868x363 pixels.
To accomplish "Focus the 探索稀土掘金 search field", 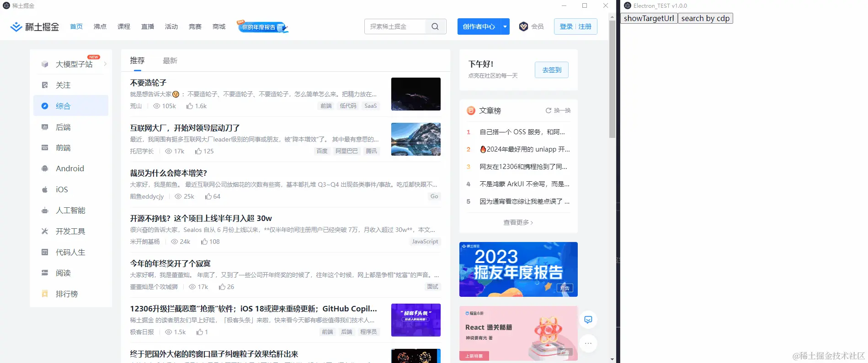I will [x=395, y=26].
